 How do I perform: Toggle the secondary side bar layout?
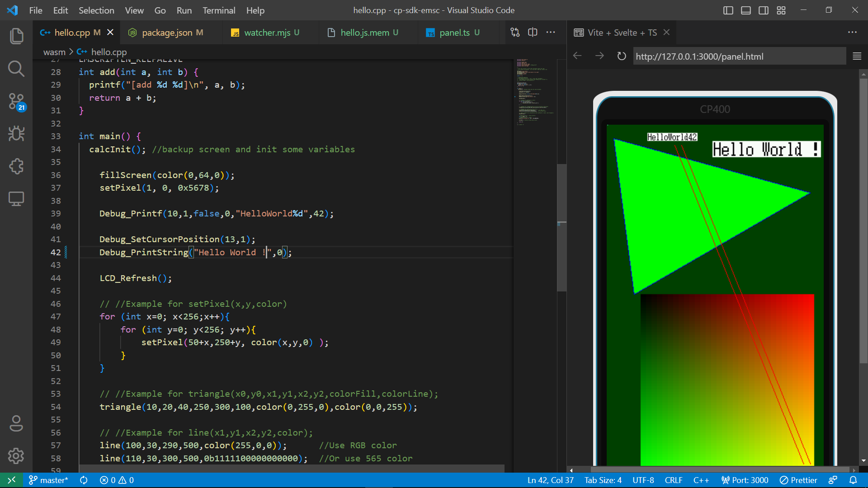pos(763,10)
